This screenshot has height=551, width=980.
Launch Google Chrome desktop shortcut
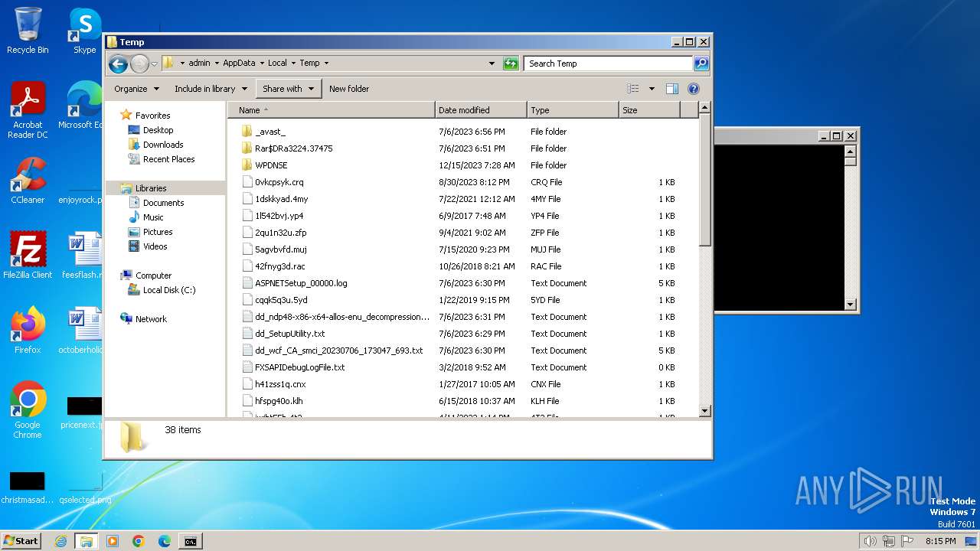(28, 409)
